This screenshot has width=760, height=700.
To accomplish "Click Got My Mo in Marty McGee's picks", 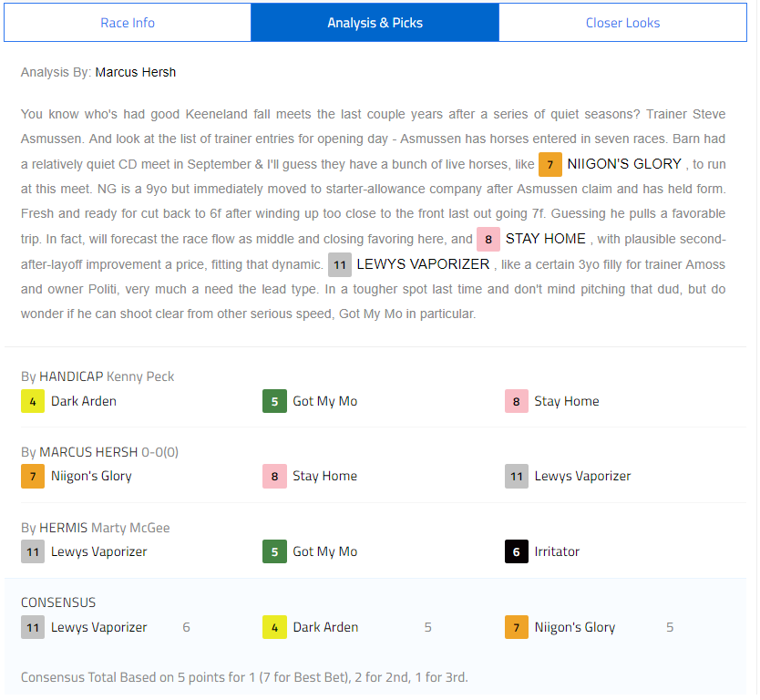I will pos(324,551).
